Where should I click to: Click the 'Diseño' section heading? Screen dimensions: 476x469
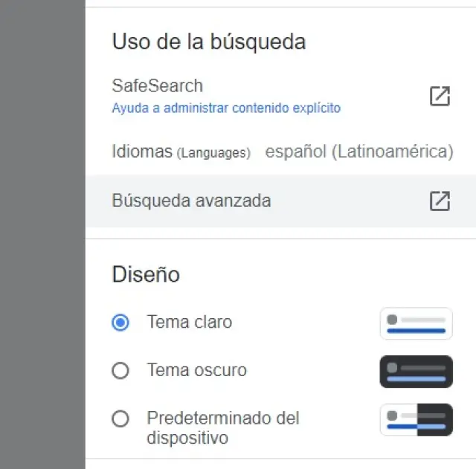point(146,274)
